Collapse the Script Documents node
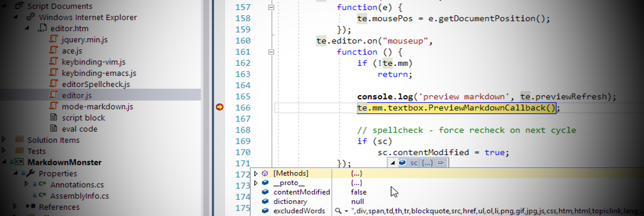This screenshot has width=644, height=216. click(5, 6)
